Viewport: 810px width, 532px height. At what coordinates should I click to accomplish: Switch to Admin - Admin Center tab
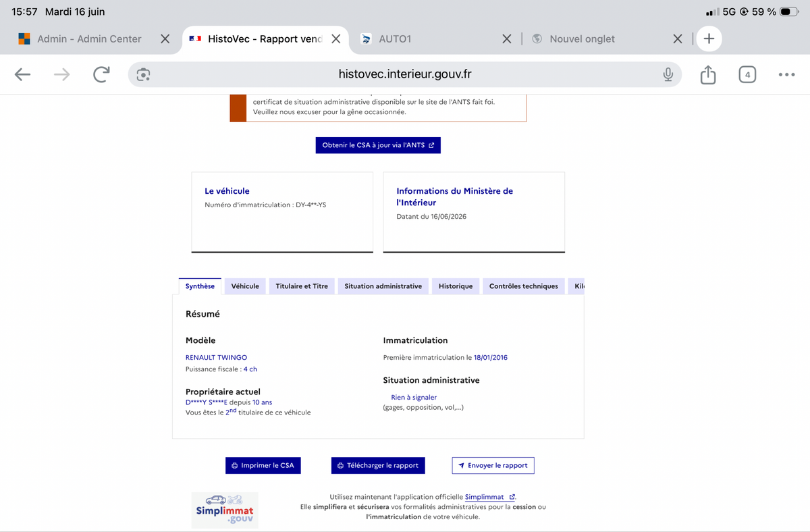pos(89,39)
